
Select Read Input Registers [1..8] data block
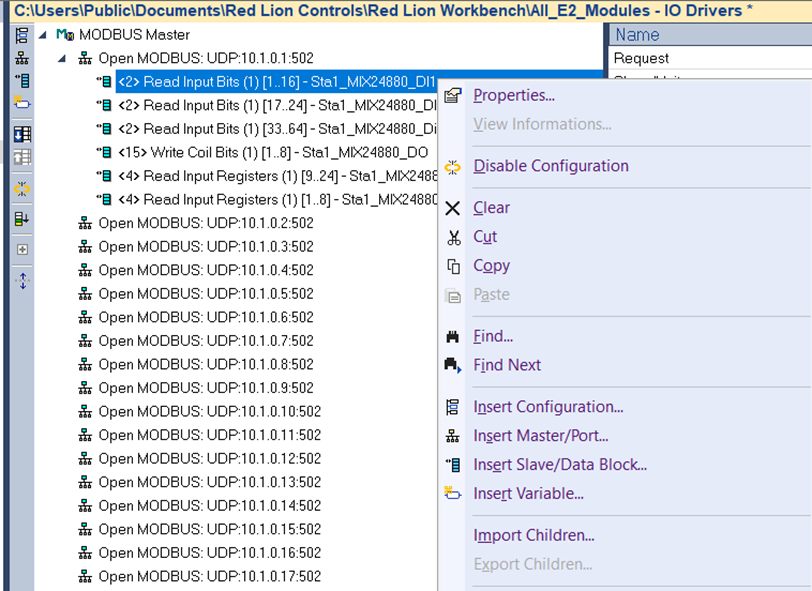tap(277, 200)
